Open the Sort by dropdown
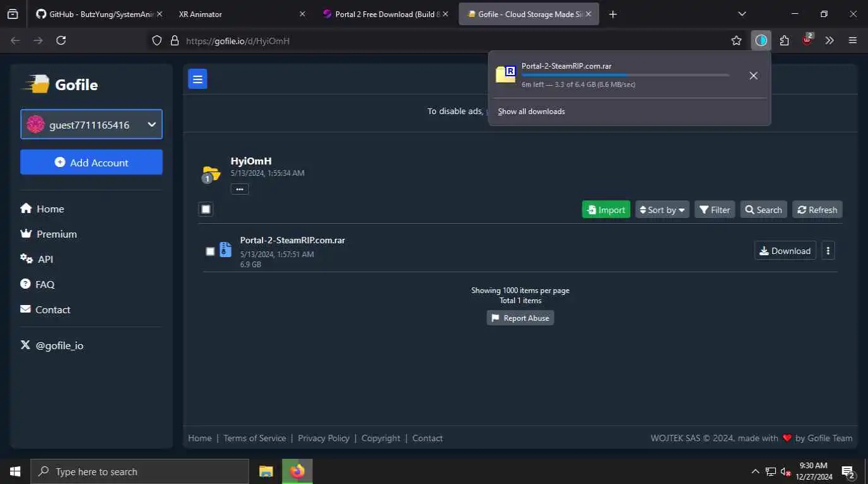This screenshot has height=484, width=868. 662,210
